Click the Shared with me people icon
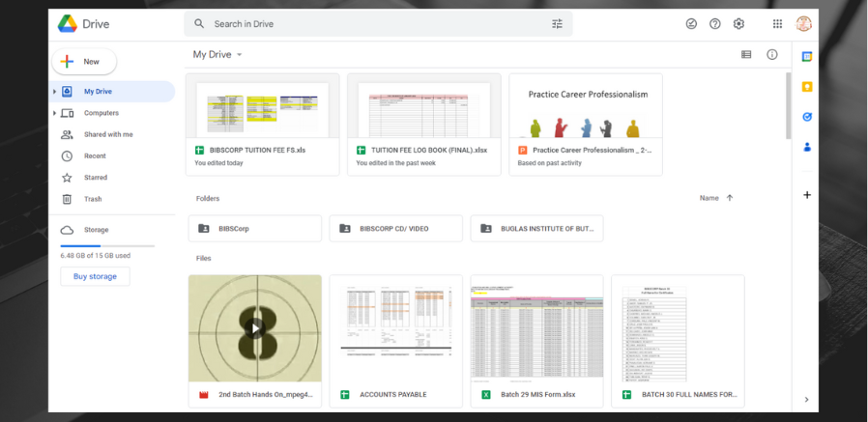 coord(67,134)
